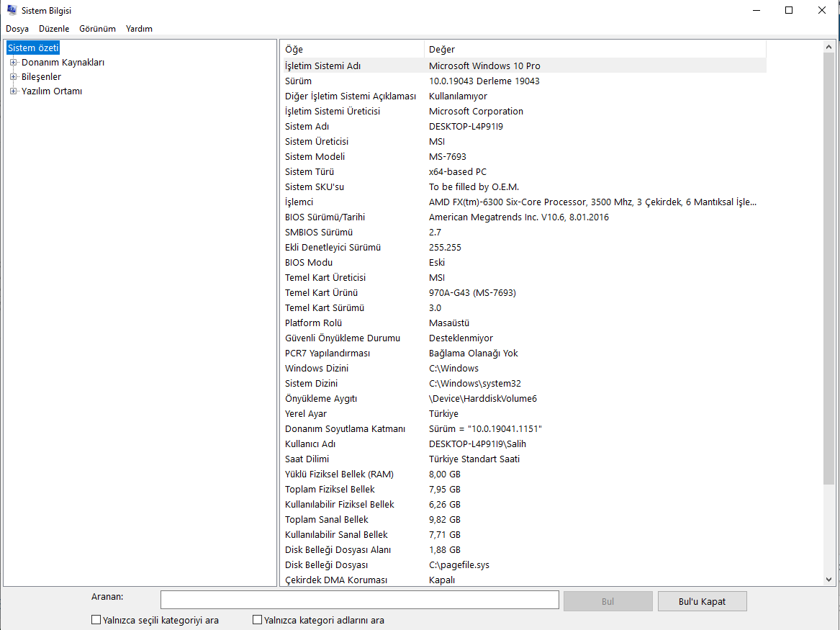The width and height of the screenshot is (840, 630).
Task: Open the Düzenle menu
Action: (x=54, y=28)
